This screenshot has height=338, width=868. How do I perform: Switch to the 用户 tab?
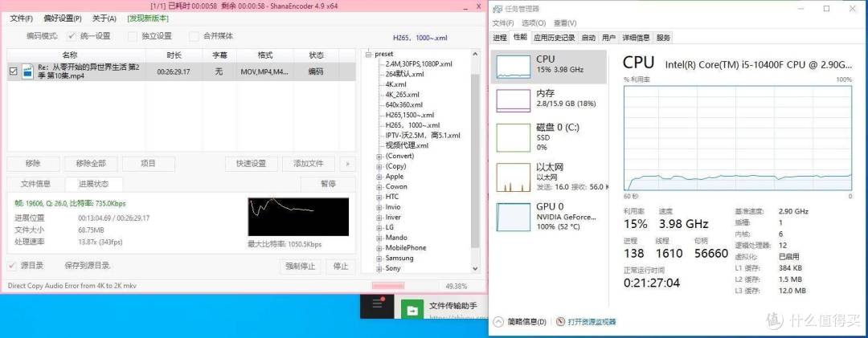point(608,38)
